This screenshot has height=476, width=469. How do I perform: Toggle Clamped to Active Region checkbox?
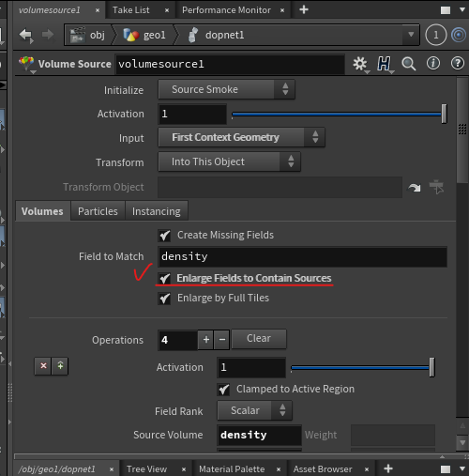(x=223, y=390)
